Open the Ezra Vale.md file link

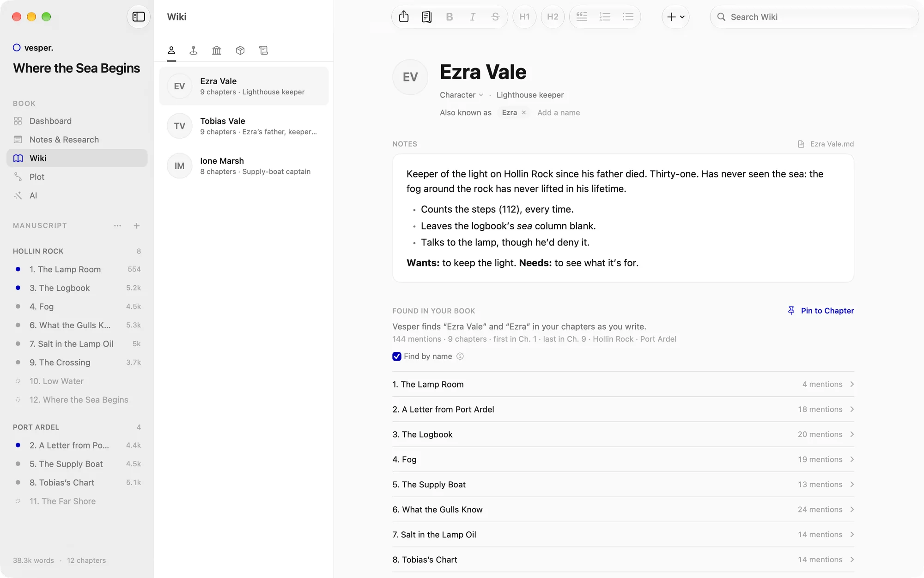tap(826, 144)
